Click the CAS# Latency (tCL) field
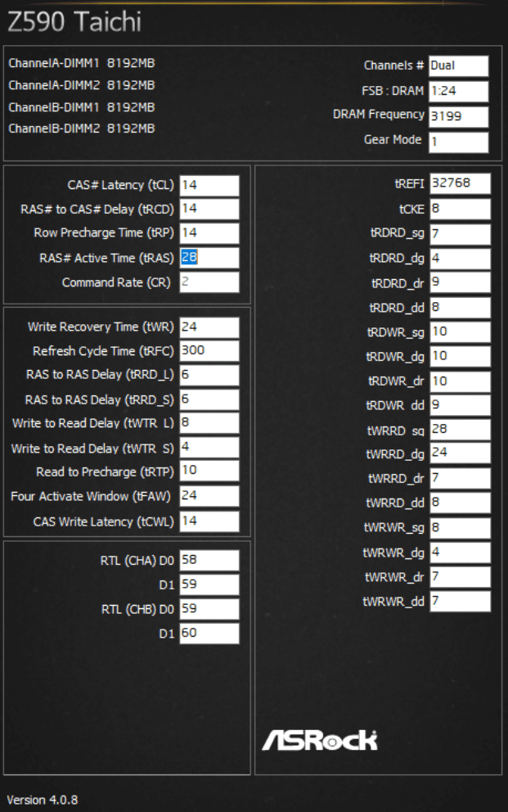This screenshot has width=508, height=812. 209,185
